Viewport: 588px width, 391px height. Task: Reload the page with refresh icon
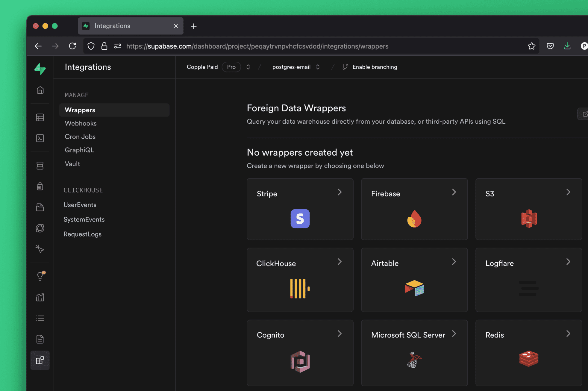(x=72, y=46)
